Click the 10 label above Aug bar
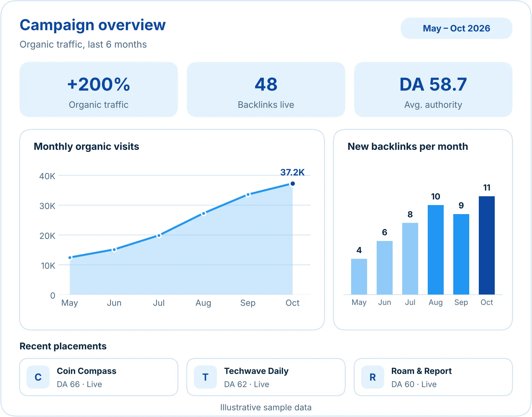 436,197
